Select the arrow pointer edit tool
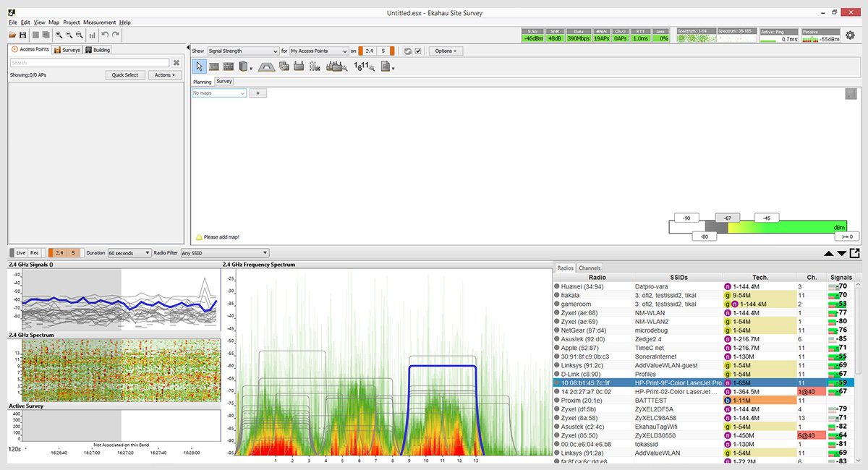Screen dimensions: 868x470 (x=200, y=67)
